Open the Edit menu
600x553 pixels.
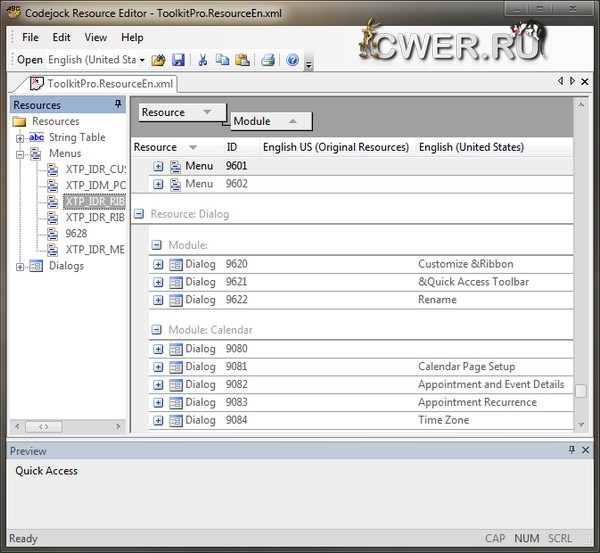(61, 37)
